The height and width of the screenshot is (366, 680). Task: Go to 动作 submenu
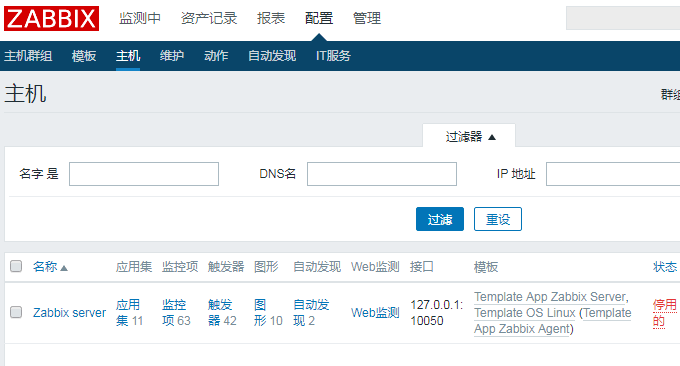[x=216, y=56]
